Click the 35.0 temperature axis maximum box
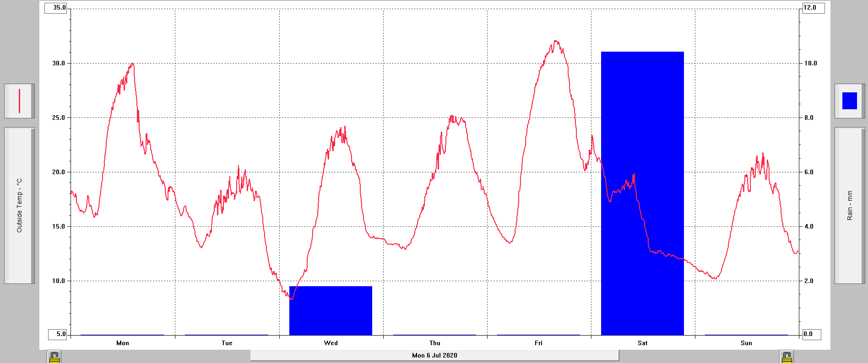Screen dimensions: 868x363 pos(56,8)
